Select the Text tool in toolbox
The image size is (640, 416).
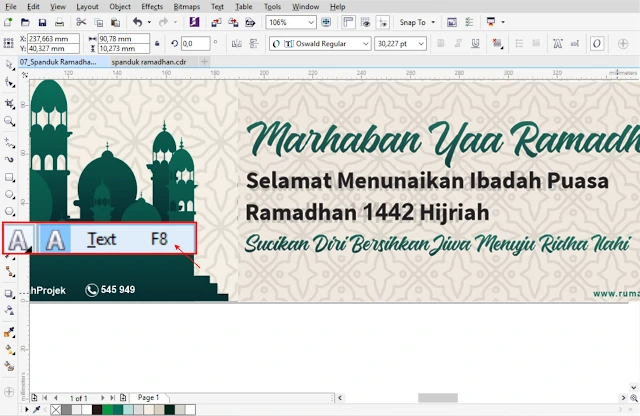(18, 239)
